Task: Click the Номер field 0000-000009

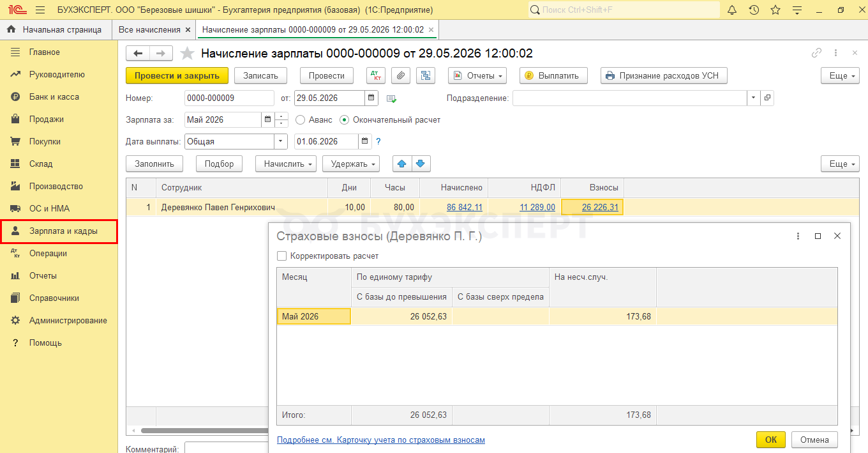Action: click(229, 98)
